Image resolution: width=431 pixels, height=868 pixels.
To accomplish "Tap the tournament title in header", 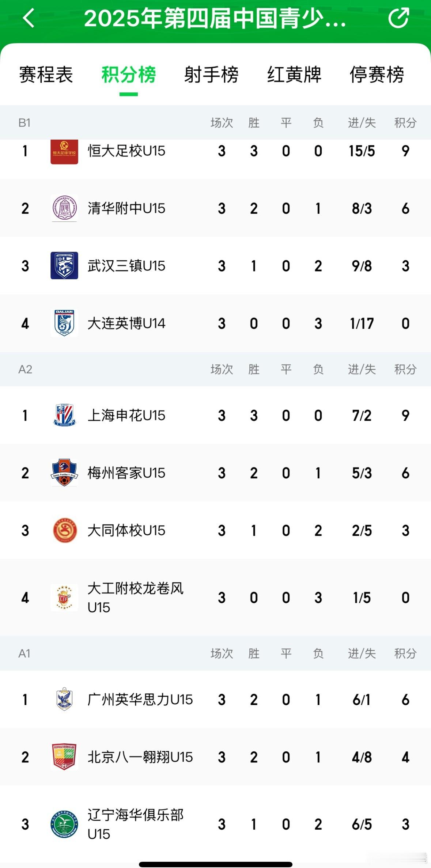I will pos(215,18).
